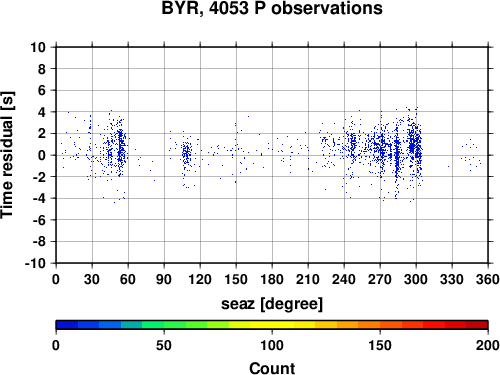The image size is (500, 375).
Task: Click the y-axis tick label "4"
Action: tap(42, 112)
